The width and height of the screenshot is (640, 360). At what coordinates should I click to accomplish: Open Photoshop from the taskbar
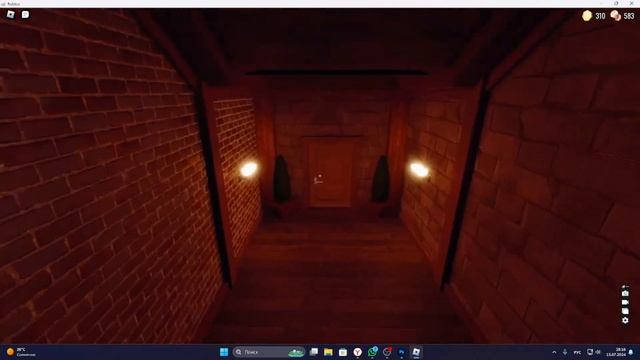(402, 352)
